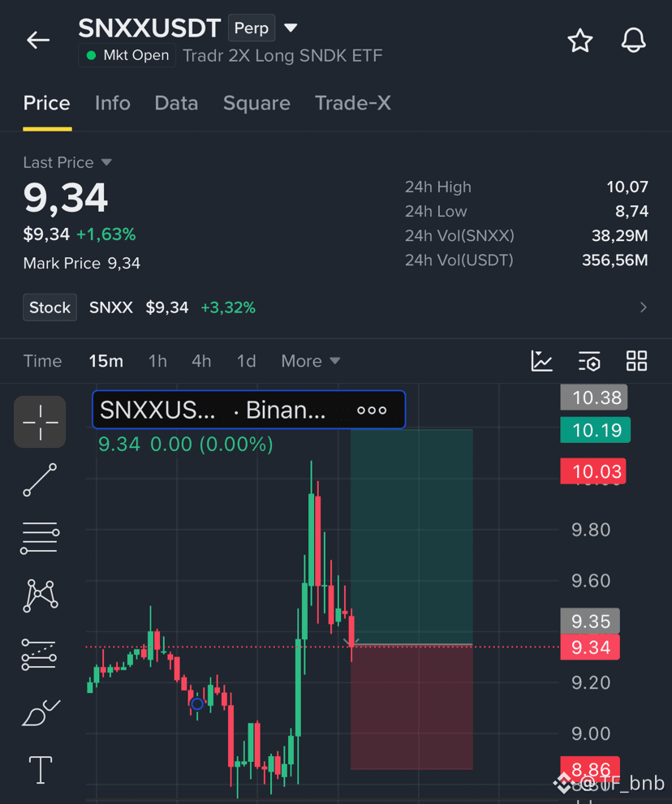Select the 4h chart interval
The height and width of the screenshot is (804, 672).
click(x=201, y=361)
